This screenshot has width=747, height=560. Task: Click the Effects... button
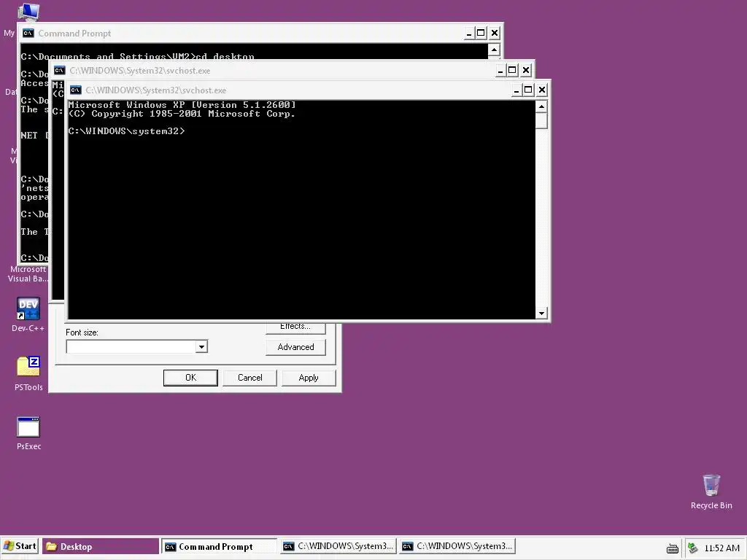(296, 327)
